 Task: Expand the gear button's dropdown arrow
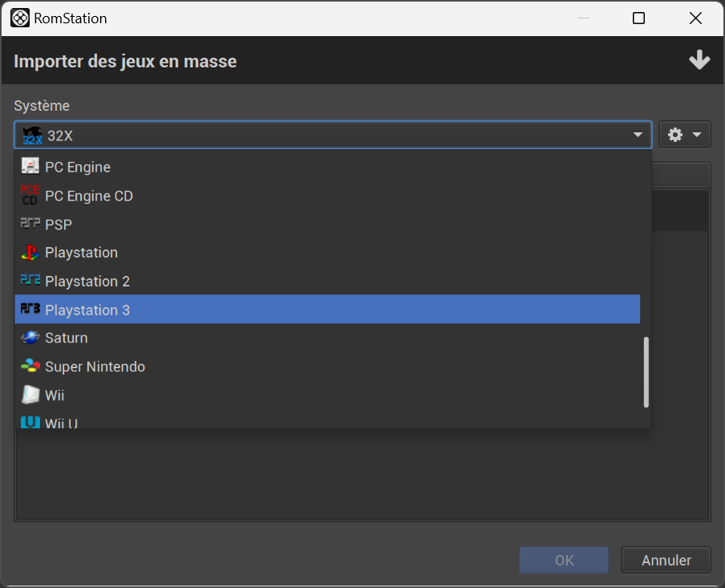(x=695, y=134)
